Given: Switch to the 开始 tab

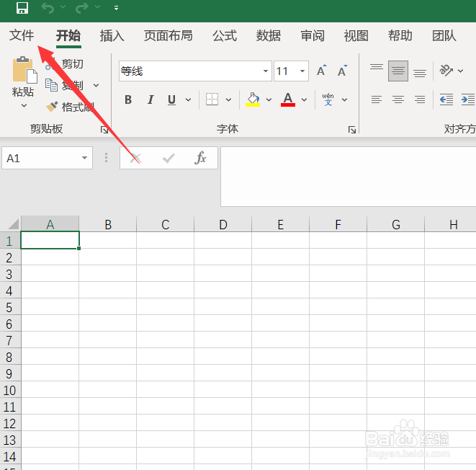Looking at the screenshot, I should pyautogui.click(x=68, y=35).
